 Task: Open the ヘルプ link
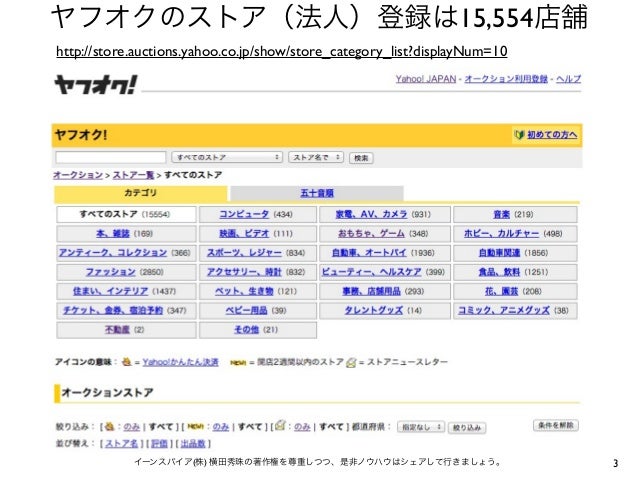coord(568,79)
